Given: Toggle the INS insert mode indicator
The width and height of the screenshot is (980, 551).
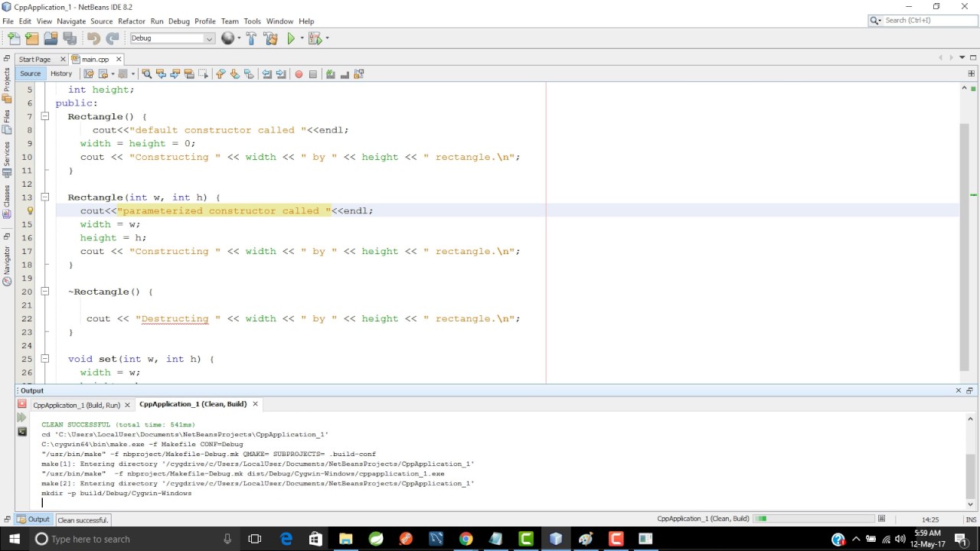Looking at the screenshot, I should (x=971, y=520).
